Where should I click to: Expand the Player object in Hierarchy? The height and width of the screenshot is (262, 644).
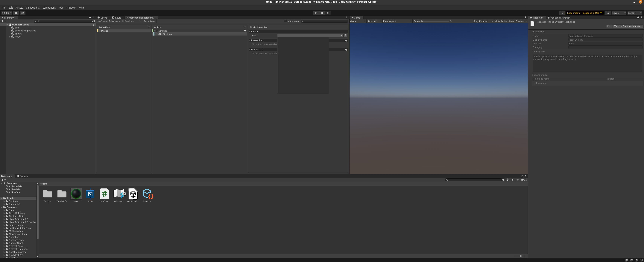(x=10, y=37)
